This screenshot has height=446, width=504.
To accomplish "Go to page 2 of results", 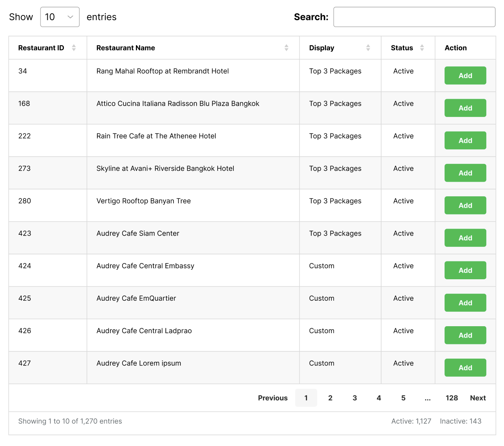I will (x=330, y=398).
